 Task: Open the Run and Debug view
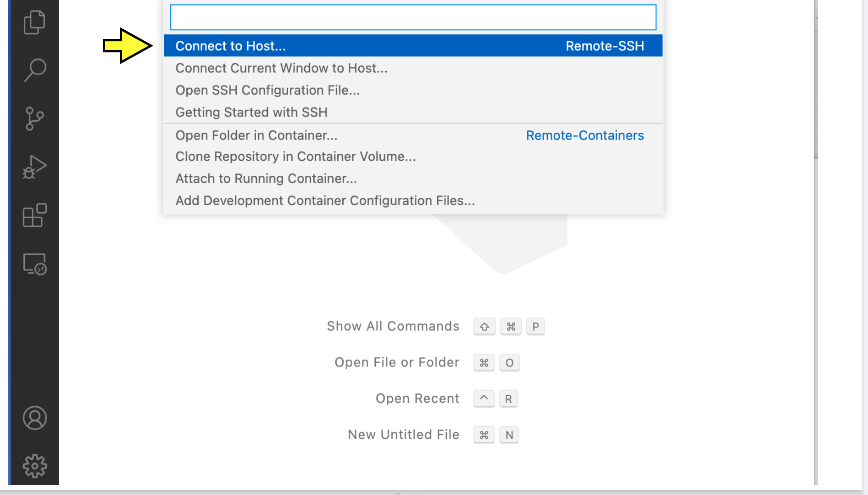[x=34, y=167]
